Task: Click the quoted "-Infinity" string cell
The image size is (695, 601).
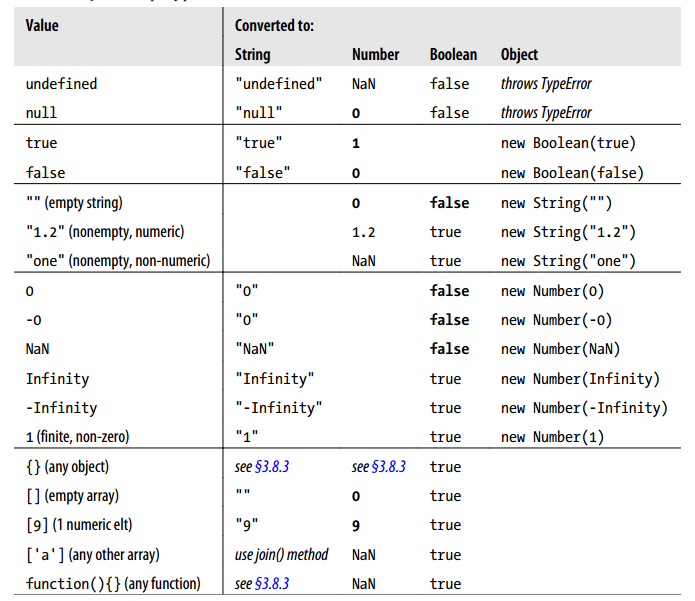Action: coord(279,408)
